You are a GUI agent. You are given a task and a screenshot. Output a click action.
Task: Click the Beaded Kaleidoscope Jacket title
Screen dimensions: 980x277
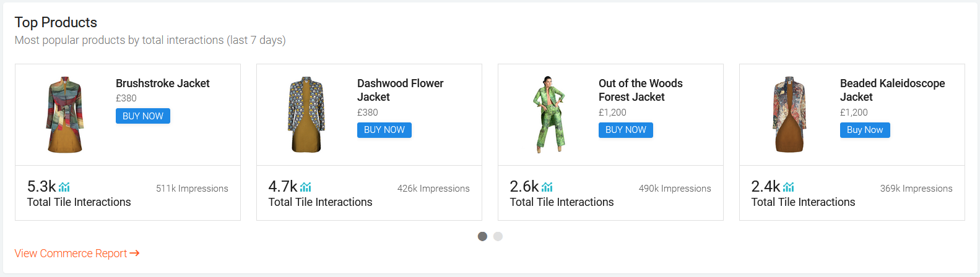[892, 90]
